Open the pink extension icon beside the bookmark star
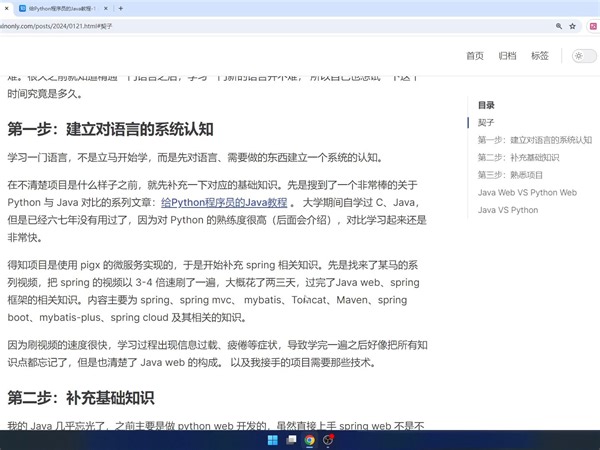Viewport: 600px width, 450px height. 593,26
